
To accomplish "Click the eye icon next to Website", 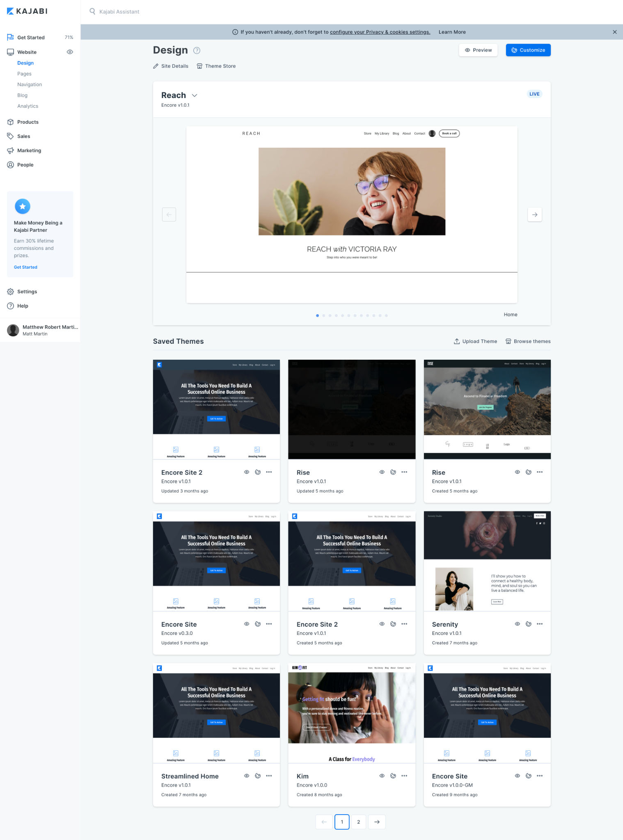I will click(70, 52).
